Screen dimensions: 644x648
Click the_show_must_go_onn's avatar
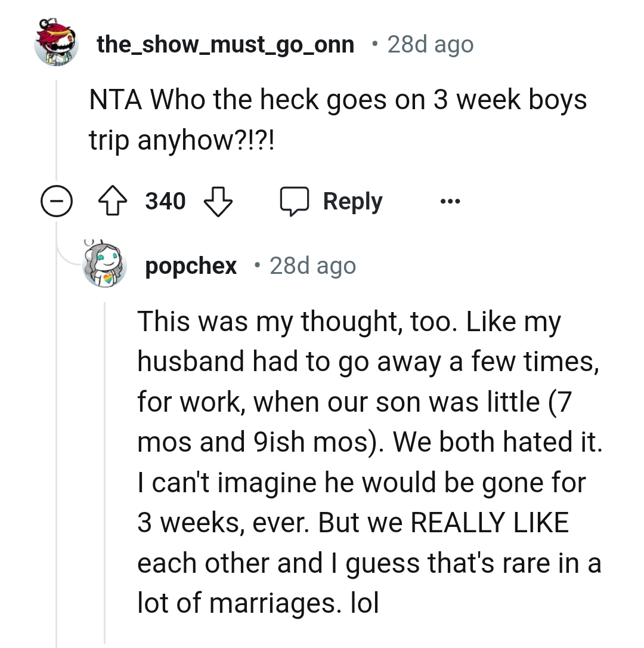point(57,43)
